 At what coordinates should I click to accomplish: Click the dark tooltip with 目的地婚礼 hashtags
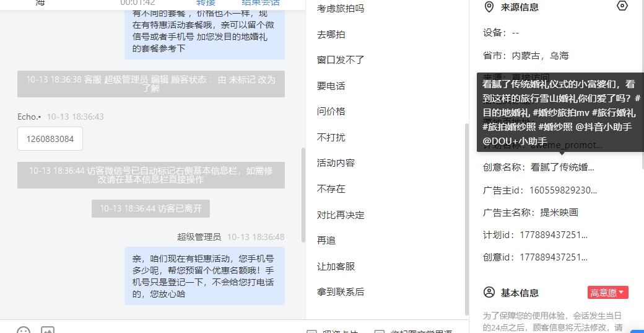[x=560, y=112]
